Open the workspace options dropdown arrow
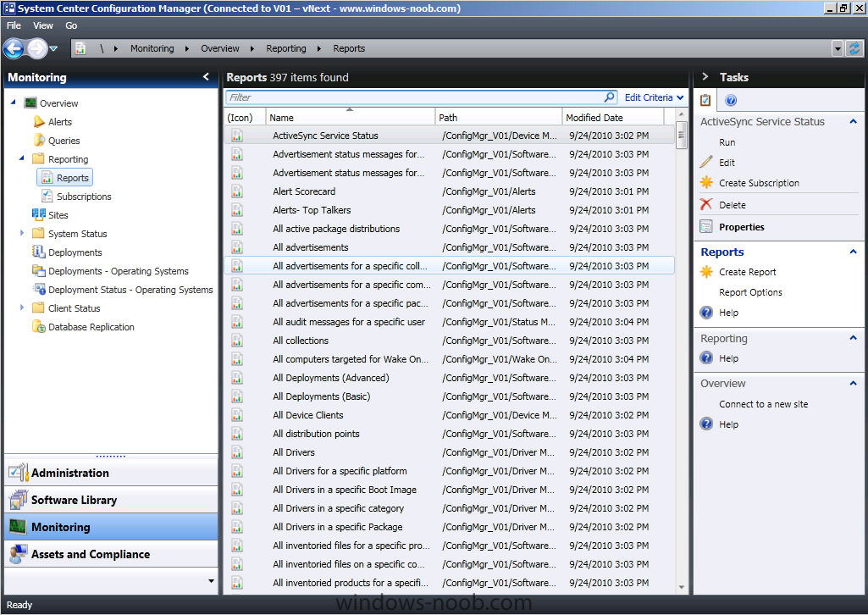This screenshot has height=615, width=868. click(x=211, y=581)
